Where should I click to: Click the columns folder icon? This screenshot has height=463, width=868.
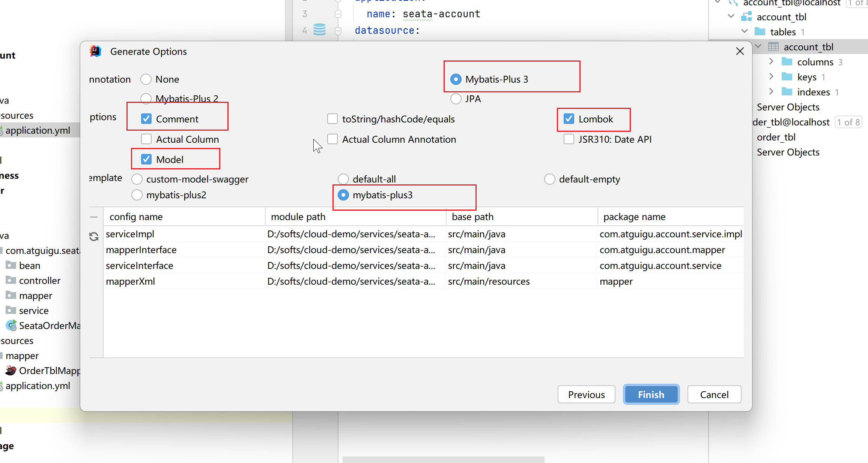pyautogui.click(x=787, y=62)
